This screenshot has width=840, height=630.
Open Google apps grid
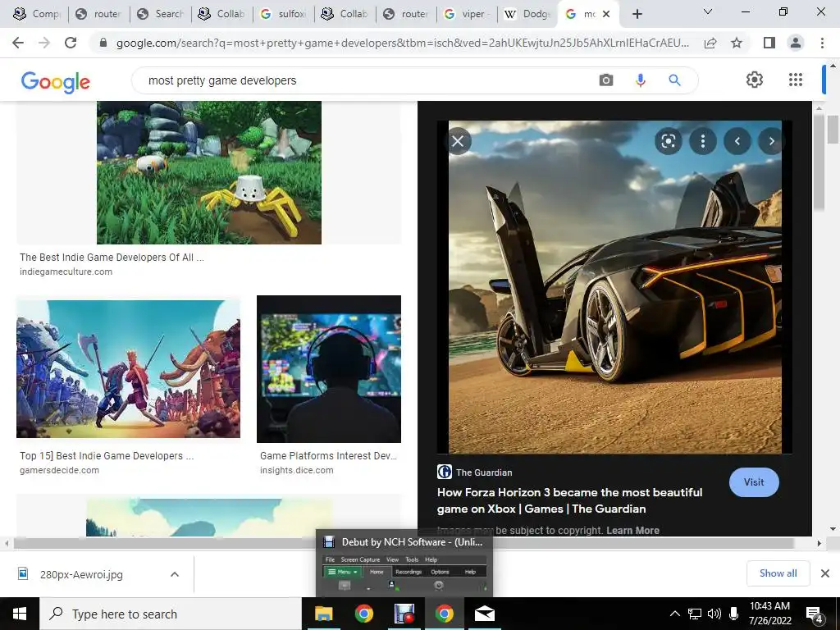tap(796, 80)
